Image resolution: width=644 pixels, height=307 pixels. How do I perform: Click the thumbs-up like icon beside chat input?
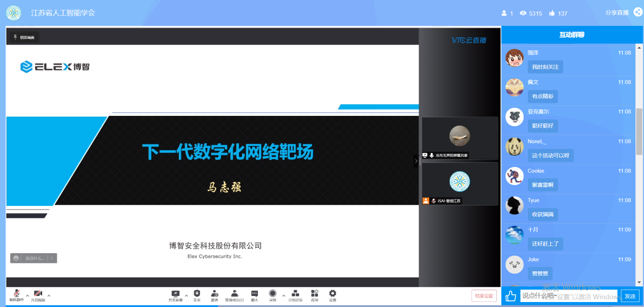pyautogui.click(x=511, y=296)
